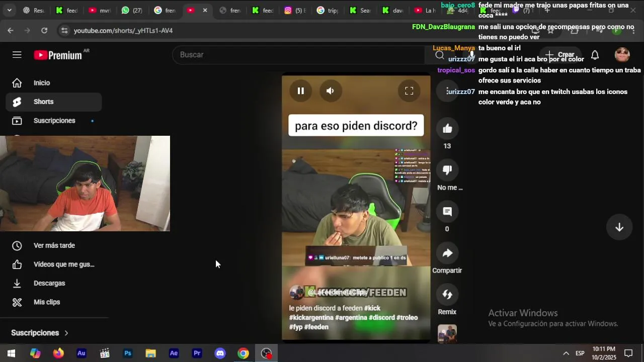Open fullscreen for the Short
This screenshot has height=362, width=644.
point(409,91)
